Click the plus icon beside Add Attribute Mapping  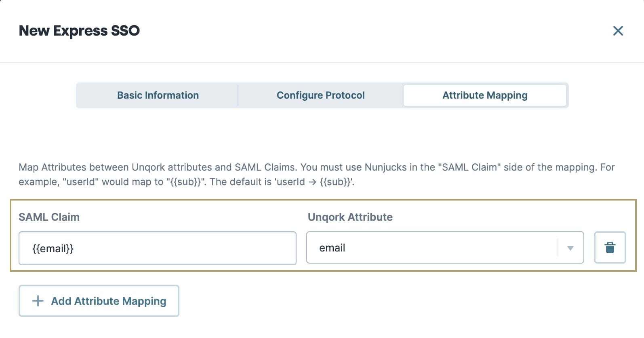(38, 301)
